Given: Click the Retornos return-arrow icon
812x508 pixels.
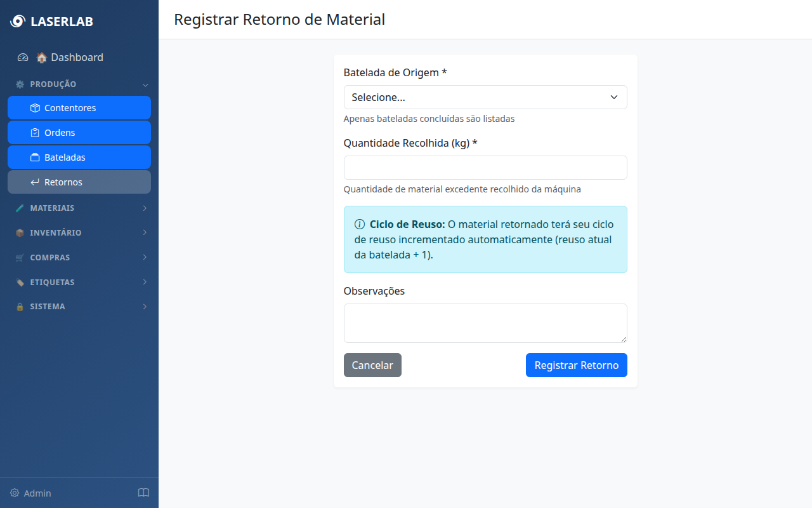Looking at the screenshot, I should point(35,182).
